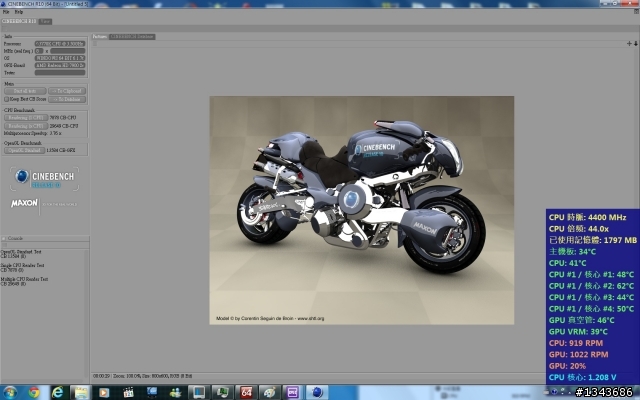Click the small icon under Pictures tab
This screenshot has height=400, width=640.
[95, 43]
